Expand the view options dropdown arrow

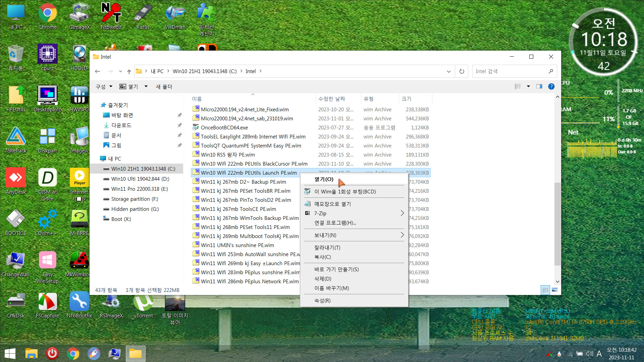tap(528, 86)
